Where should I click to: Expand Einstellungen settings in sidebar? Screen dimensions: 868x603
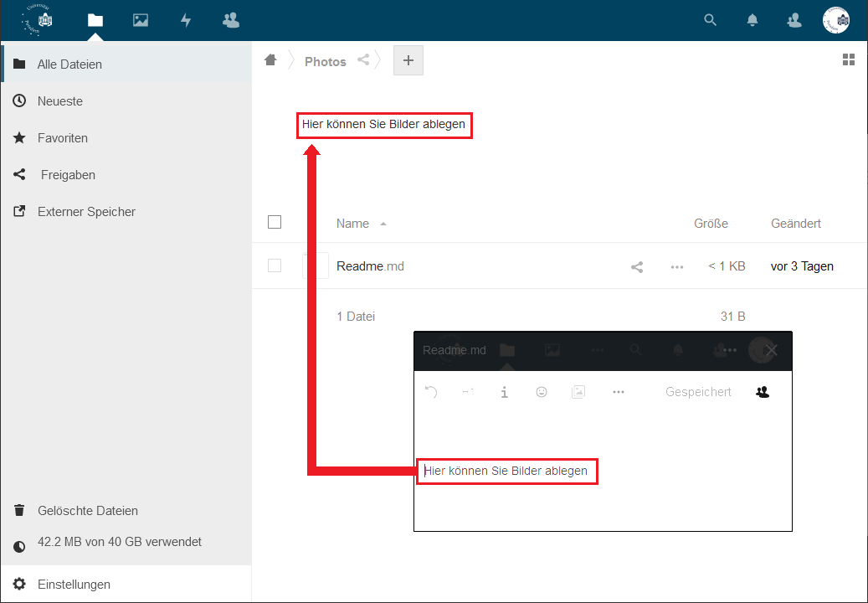pos(74,585)
